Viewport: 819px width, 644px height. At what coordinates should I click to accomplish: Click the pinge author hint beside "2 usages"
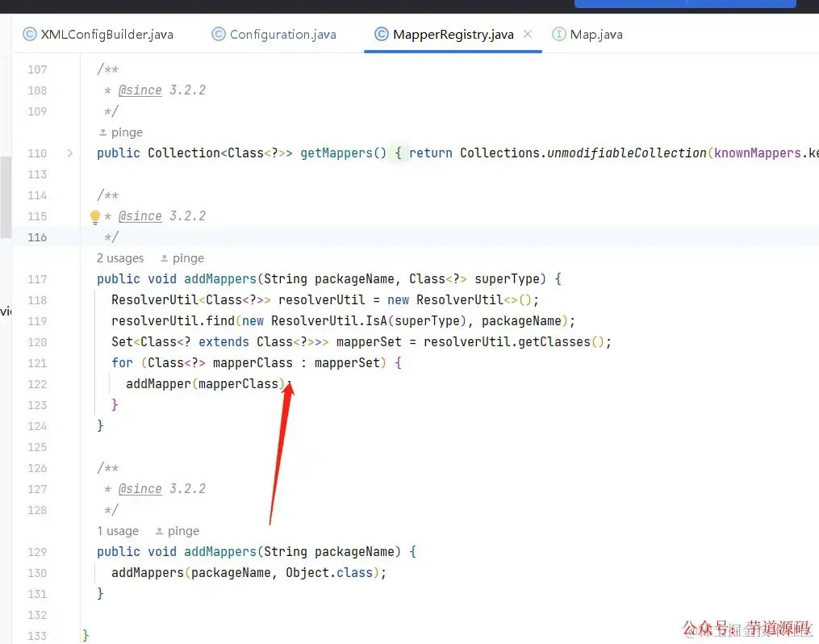(x=182, y=258)
